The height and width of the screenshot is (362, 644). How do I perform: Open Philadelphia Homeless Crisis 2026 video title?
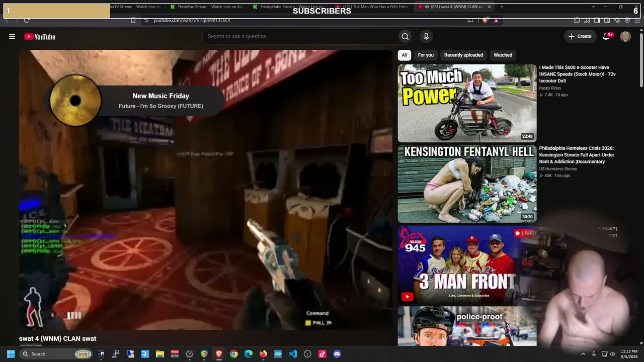pyautogui.click(x=577, y=155)
